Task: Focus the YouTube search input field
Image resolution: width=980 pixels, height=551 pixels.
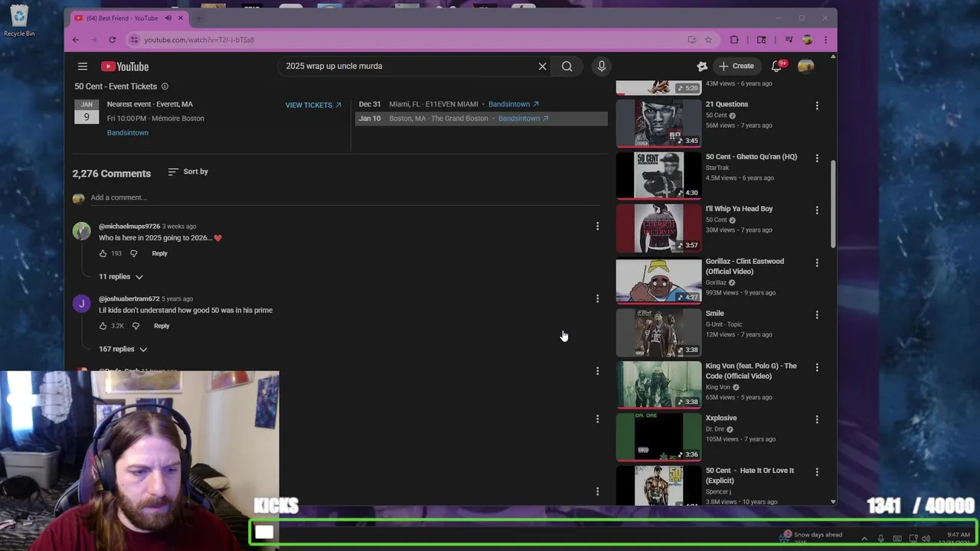Action: [x=409, y=66]
